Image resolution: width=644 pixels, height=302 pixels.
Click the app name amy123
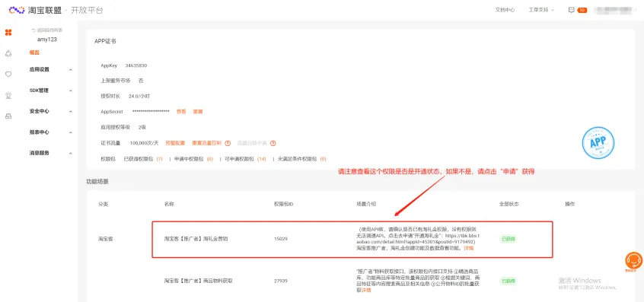47,40
